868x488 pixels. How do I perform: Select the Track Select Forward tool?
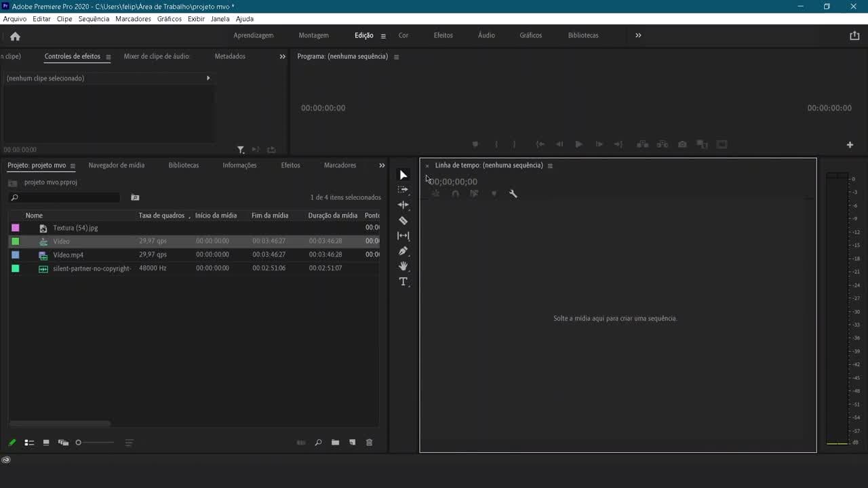click(403, 190)
